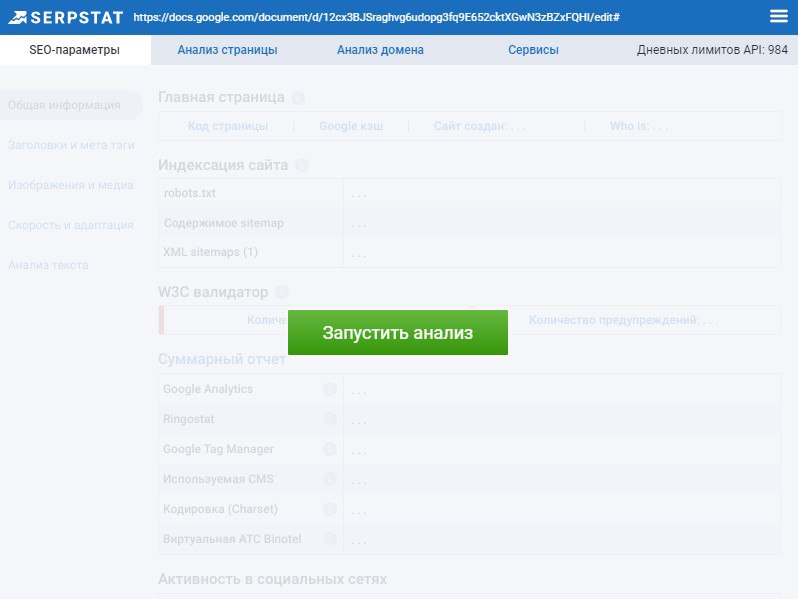Click help icon next to Главная страница
Screen dimensions: 798x599
[298, 98]
